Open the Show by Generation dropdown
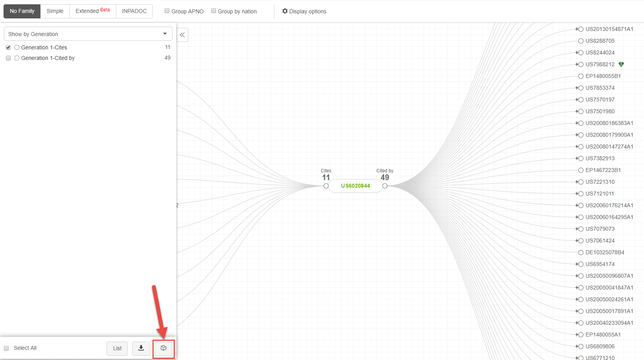The width and height of the screenshot is (644, 360). click(x=88, y=34)
